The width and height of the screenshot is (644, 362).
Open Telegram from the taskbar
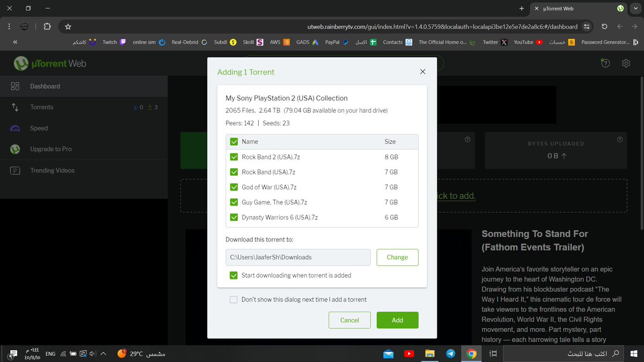[450, 353]
